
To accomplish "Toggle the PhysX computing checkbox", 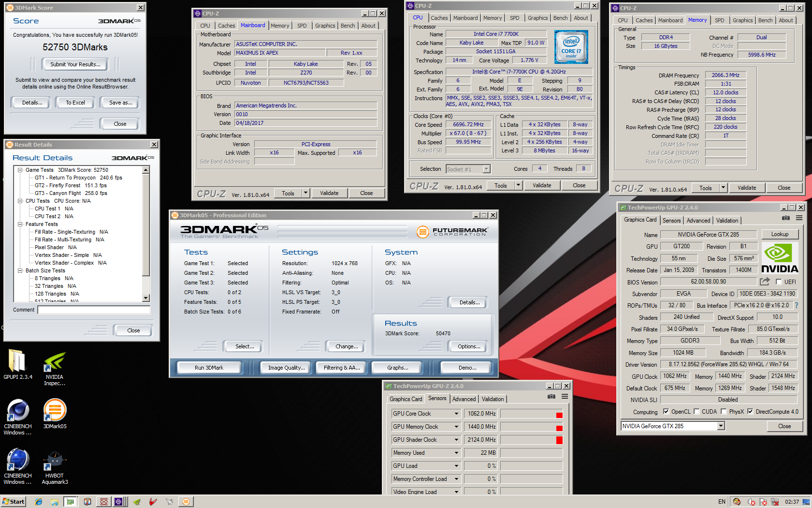I will [x=724, y=411].
